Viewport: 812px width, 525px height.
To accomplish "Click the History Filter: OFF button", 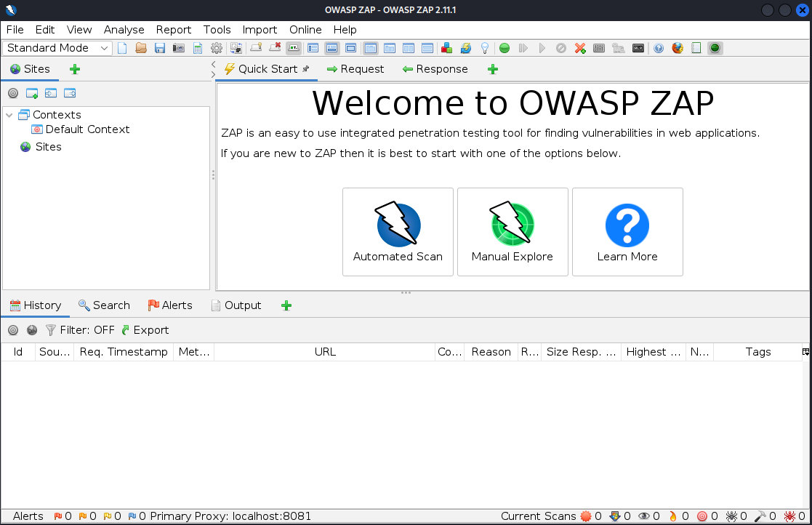I will coord(80,330).
